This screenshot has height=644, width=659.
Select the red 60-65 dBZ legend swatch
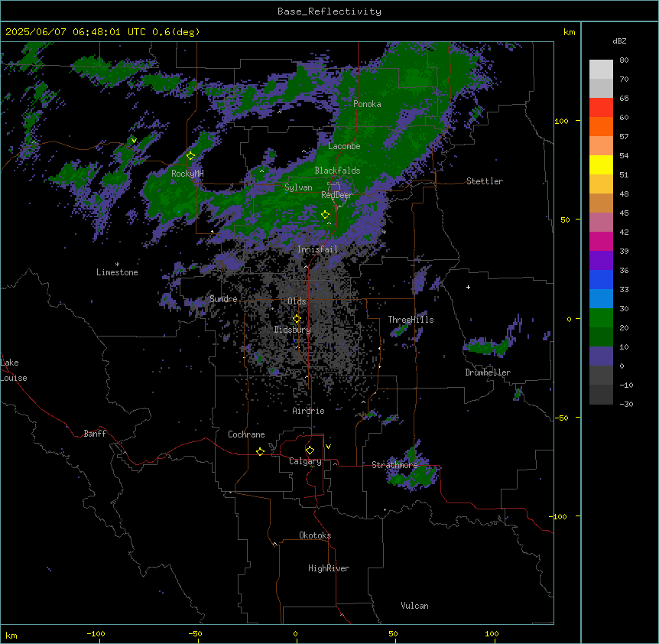(601, 107)
